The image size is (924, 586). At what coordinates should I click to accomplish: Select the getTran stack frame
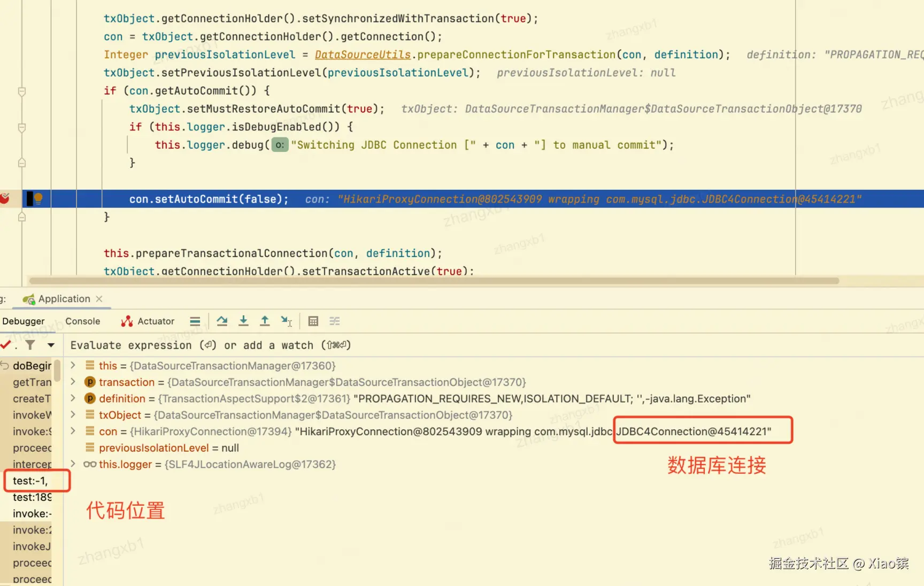coord(32,382)
